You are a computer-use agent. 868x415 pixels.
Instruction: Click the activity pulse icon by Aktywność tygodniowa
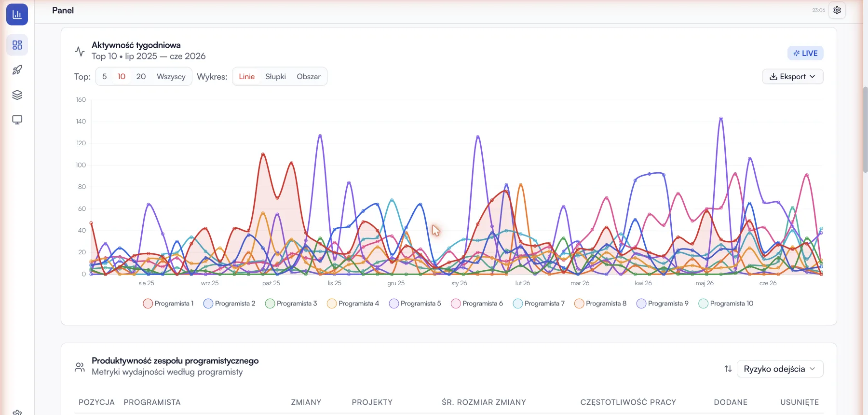[80, 51]
